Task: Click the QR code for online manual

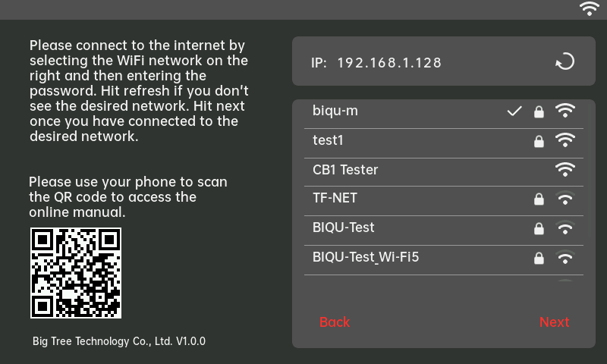Action: [76, 273]
